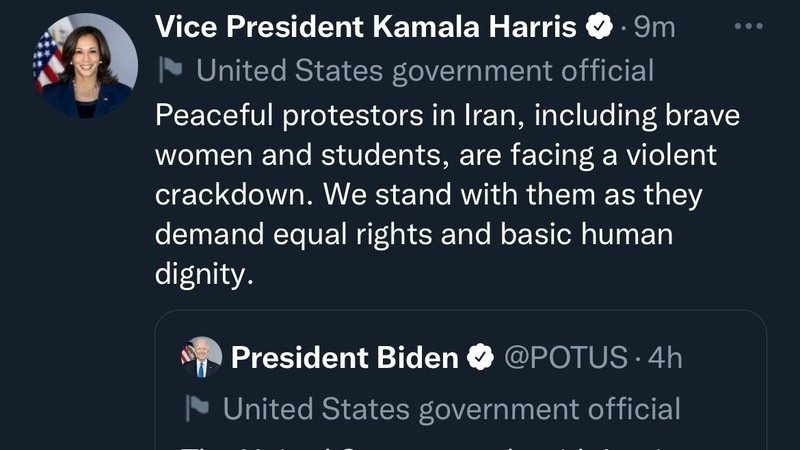Image resolution: width=800 pixels, height=450 pixels.
Task: Open President Biden's small avatar
Action: 201,357
